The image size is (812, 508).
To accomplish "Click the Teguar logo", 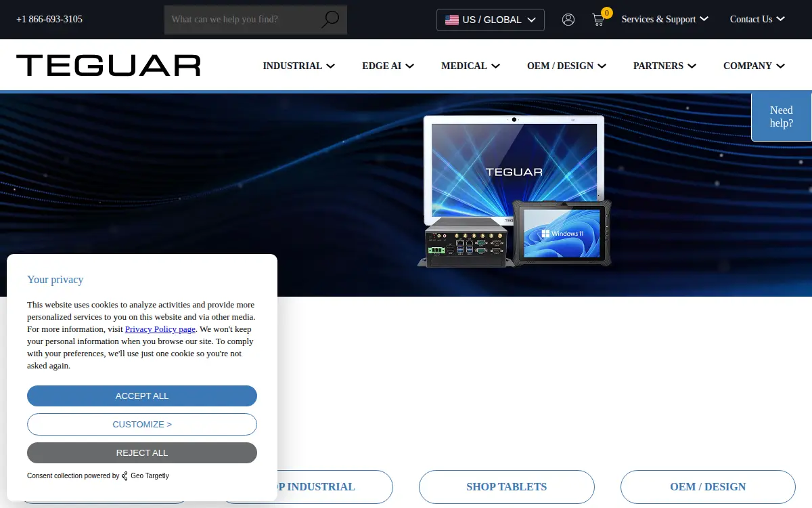I will coord(108,66).
